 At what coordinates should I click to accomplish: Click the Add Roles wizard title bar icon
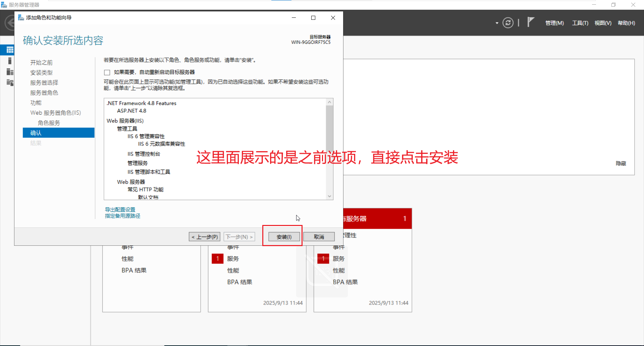[21, 17]
